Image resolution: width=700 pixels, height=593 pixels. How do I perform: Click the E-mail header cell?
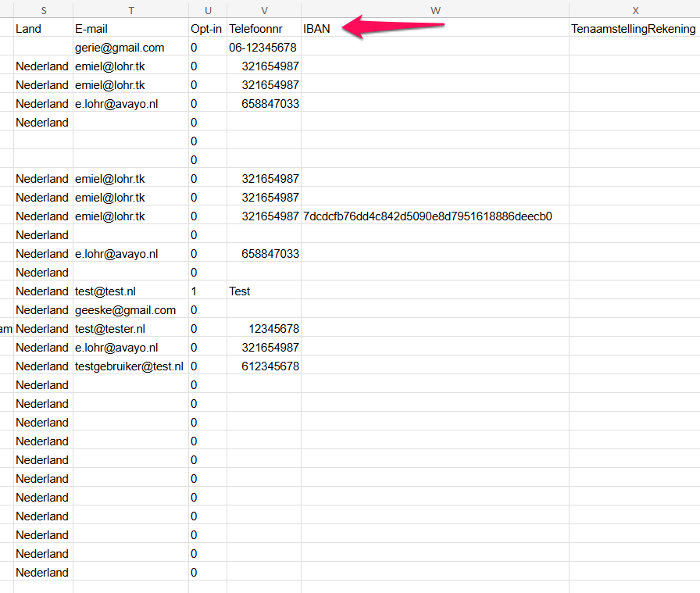(x=130, y=29)
